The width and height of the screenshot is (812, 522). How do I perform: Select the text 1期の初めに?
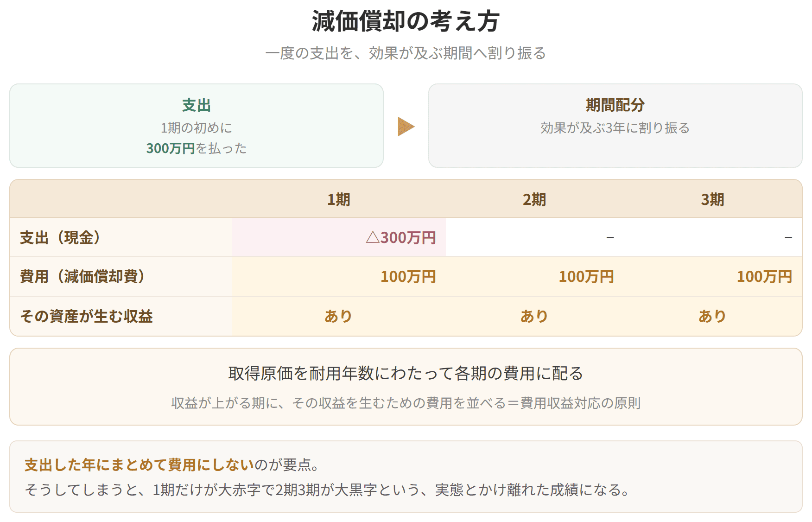point(197,127)
